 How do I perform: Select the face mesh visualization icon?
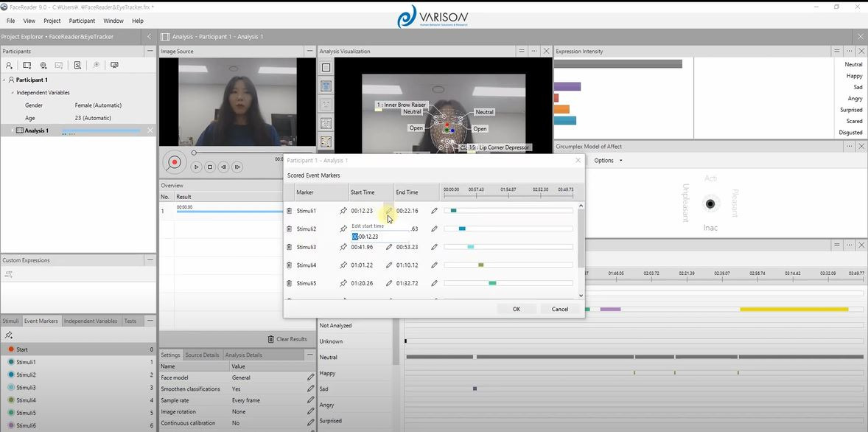326,122
